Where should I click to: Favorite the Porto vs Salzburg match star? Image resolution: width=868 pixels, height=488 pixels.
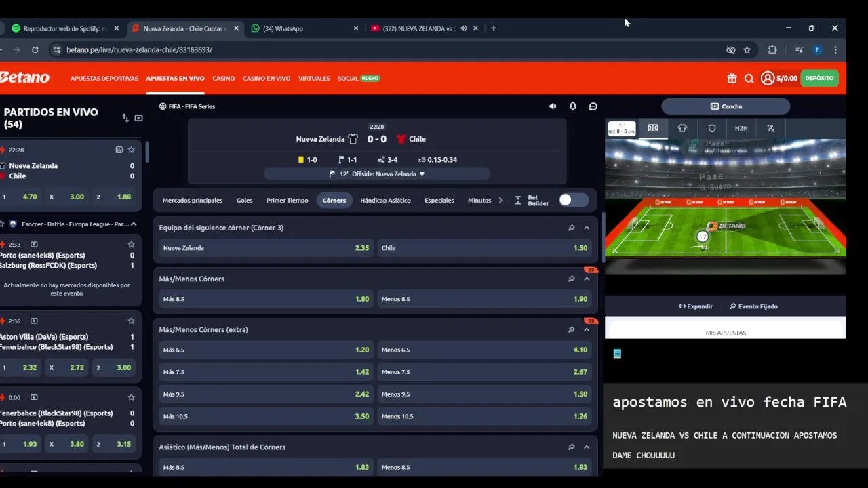132,244
